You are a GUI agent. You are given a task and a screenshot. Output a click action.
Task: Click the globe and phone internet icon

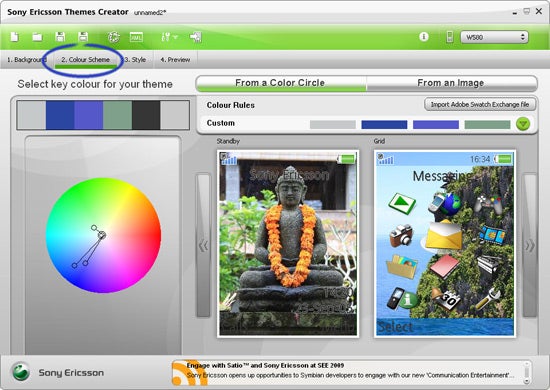[445, 203]
